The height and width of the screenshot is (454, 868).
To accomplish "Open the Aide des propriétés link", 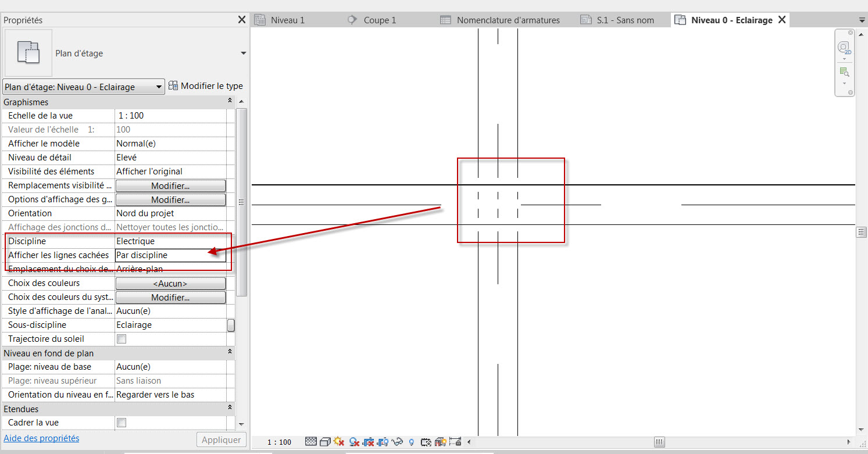I will [x=41, y=438].
